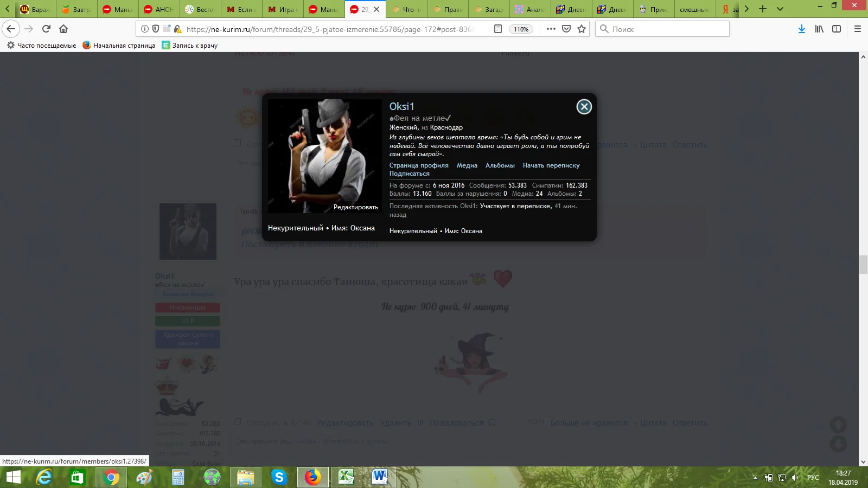Open the Firefox library menu
The image size is (868, 488).
point(819,29)
